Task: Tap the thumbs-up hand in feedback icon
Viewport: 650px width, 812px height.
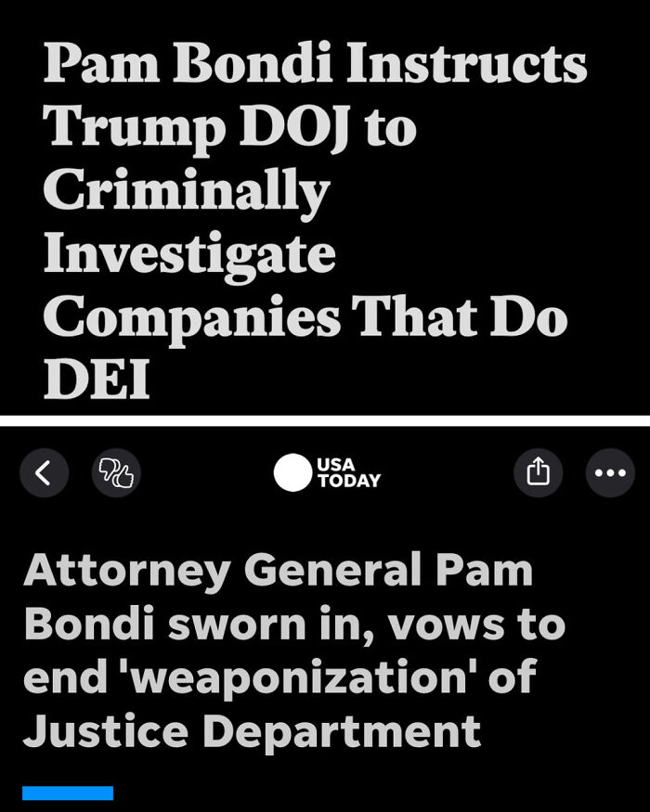Action: (x=124, y=478)
